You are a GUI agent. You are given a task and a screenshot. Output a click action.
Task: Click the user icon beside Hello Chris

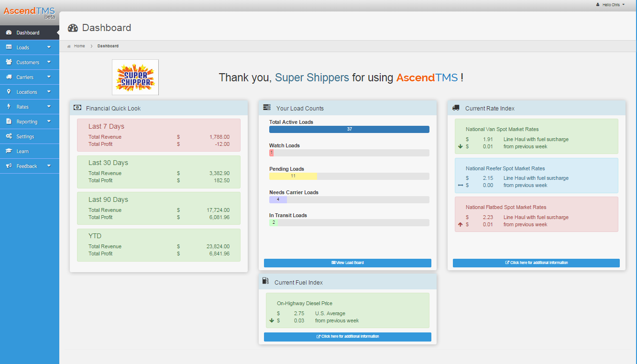(598, 4)
